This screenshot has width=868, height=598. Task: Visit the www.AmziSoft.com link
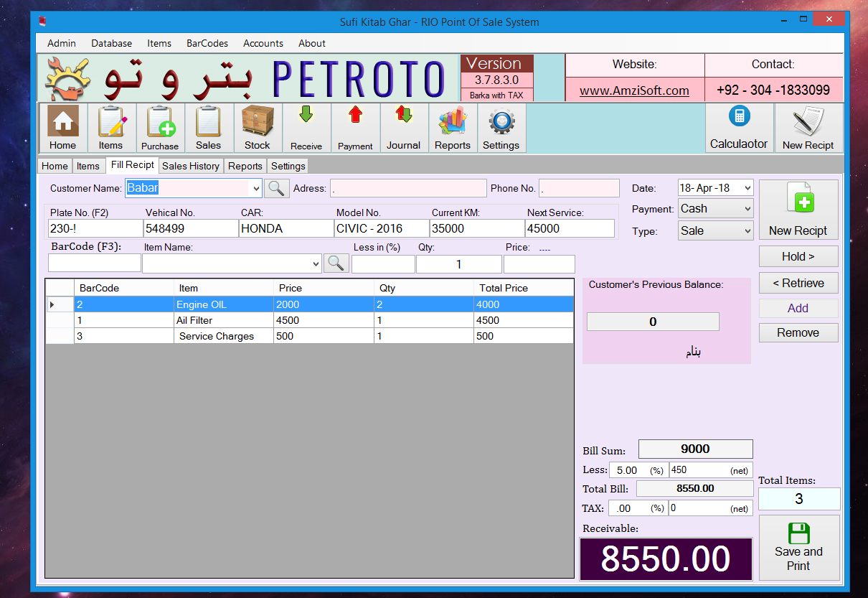click(x=634, y=90)
